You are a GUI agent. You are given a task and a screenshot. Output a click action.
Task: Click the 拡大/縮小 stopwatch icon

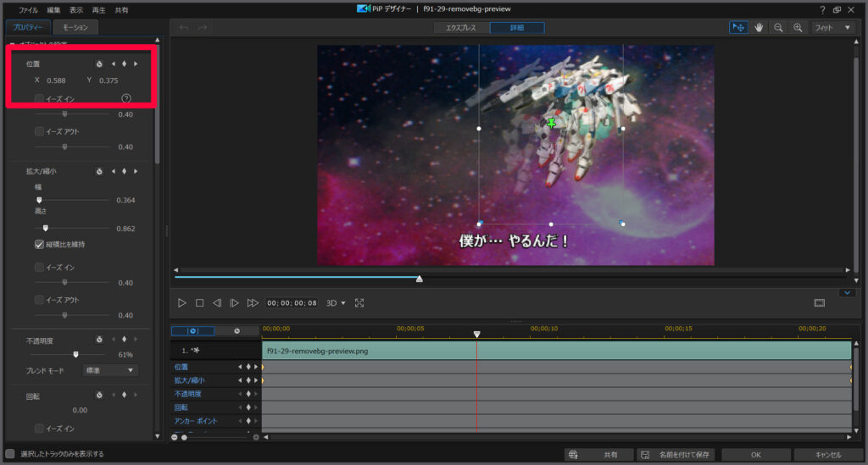point(99,171)
